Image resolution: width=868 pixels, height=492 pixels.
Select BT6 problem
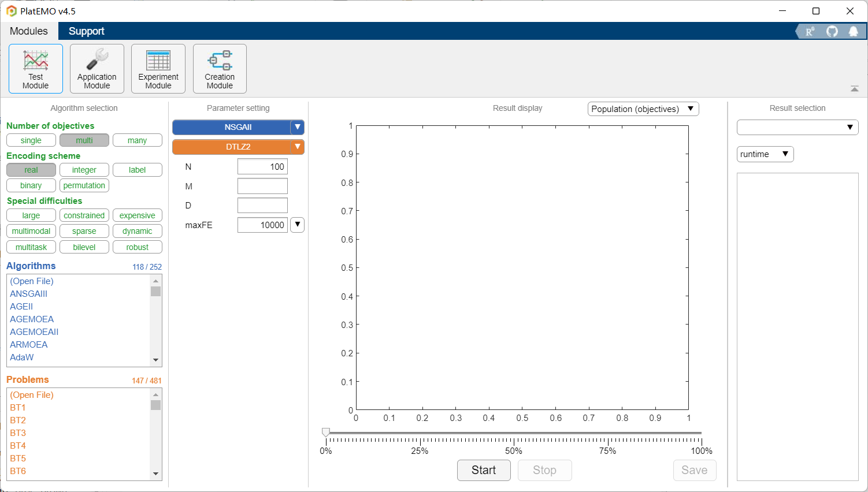click(18, 471)
